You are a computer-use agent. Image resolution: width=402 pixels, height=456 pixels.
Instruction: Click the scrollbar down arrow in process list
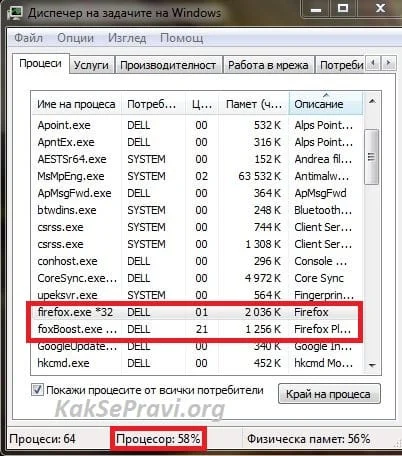point(372,365)
